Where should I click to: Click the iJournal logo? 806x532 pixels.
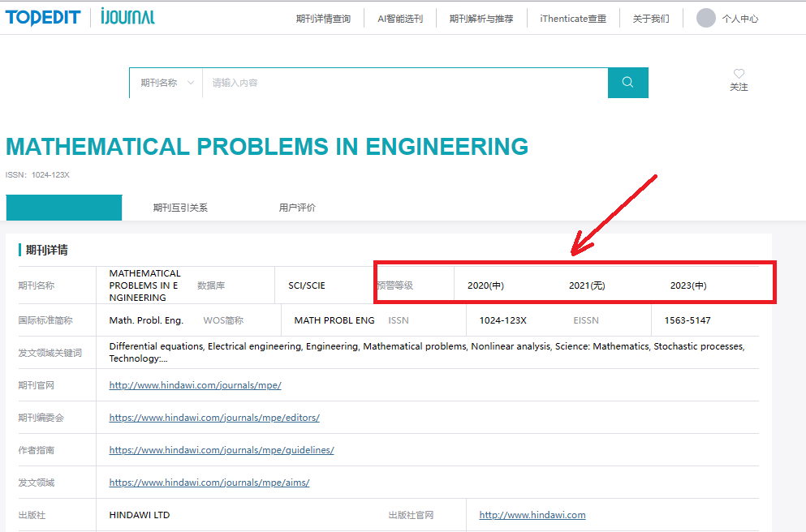[127, 17]
